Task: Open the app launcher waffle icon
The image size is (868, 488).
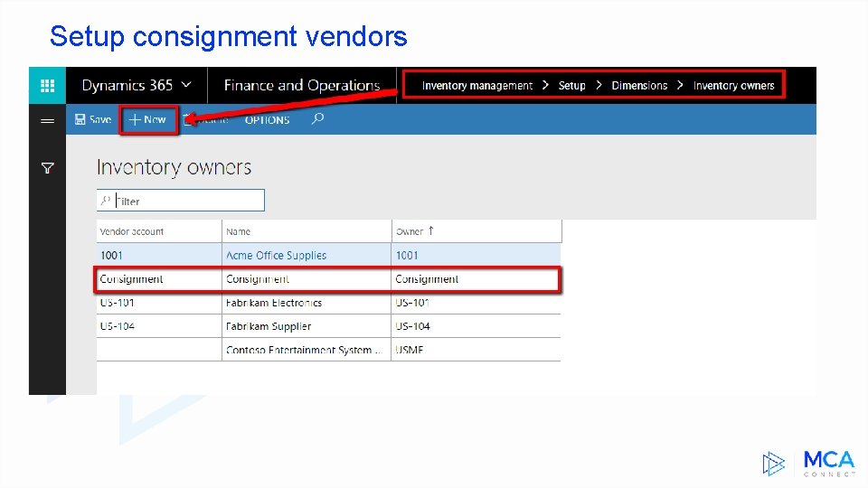Action: (47, 86)
